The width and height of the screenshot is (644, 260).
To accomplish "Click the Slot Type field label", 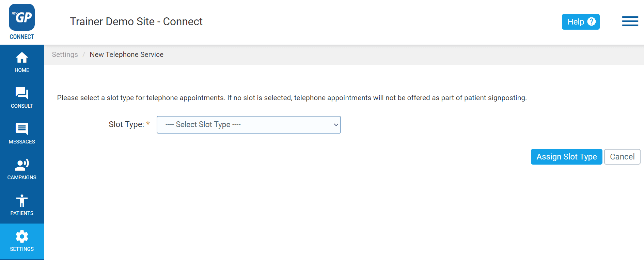I will (x=126, y=124).
